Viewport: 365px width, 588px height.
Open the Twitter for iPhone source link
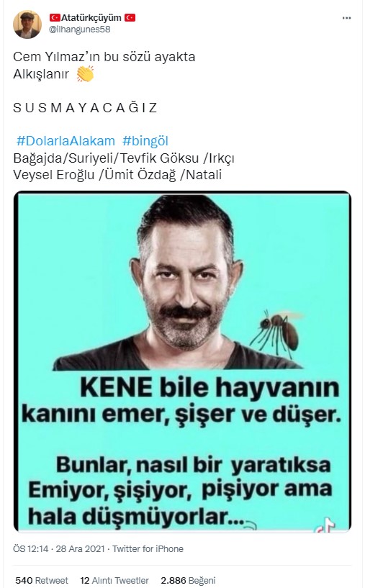[148, 549]
